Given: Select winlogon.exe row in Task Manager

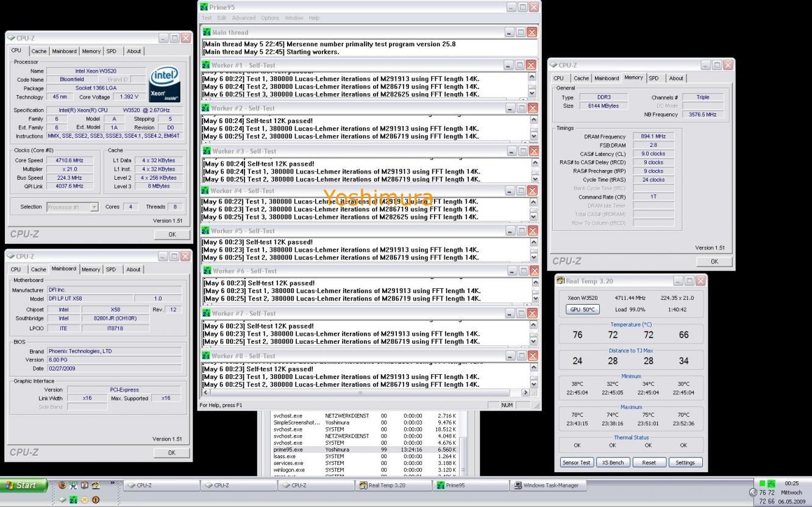Looking at the screenshot, I should [x=365, y=470].
